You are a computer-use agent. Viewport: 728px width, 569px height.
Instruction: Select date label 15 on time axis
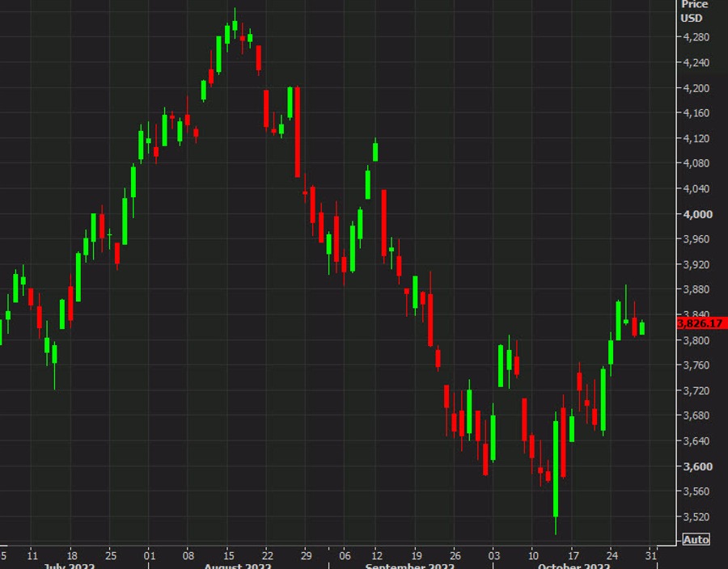(228, 555)
